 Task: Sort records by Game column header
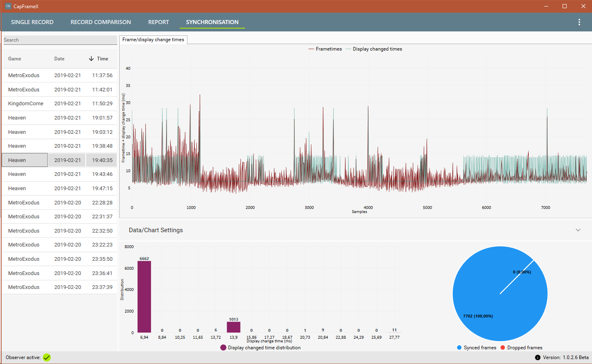click(15, 59)
